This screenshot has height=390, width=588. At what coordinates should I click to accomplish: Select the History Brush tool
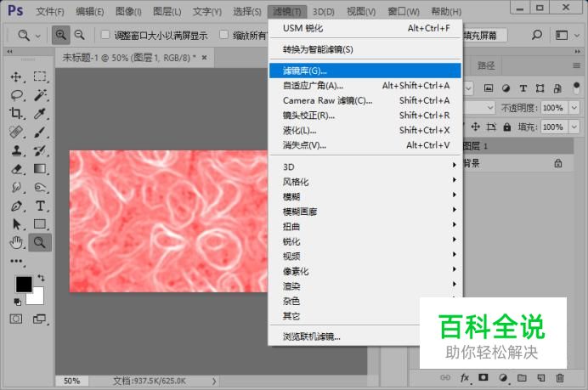click(x=40, y=150)
